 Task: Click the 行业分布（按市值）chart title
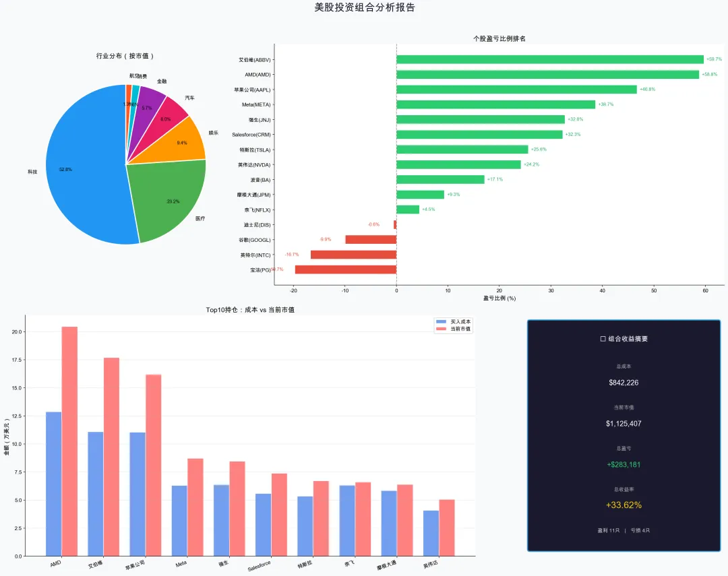(125, 56)
